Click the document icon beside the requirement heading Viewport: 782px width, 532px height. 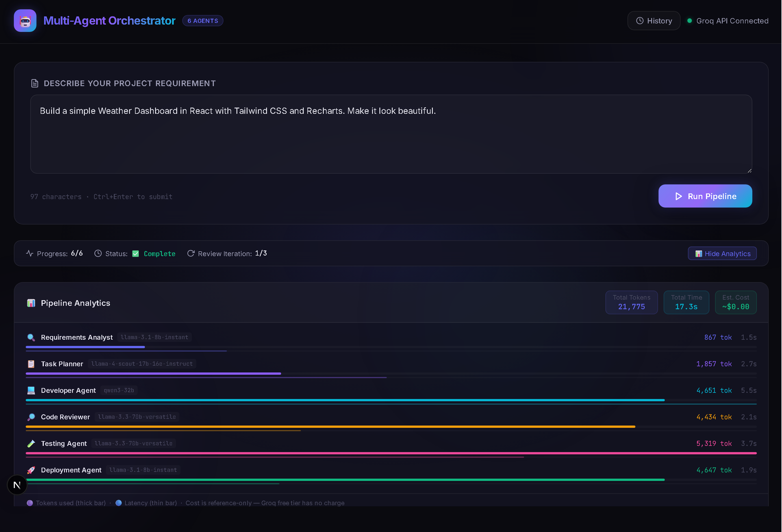pos(35,83)
